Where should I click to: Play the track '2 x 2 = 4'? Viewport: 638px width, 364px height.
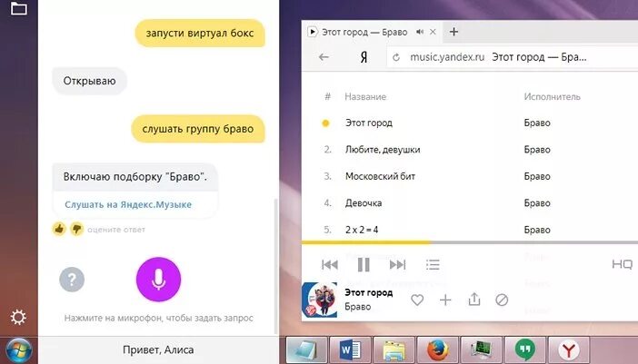(362, 230)
